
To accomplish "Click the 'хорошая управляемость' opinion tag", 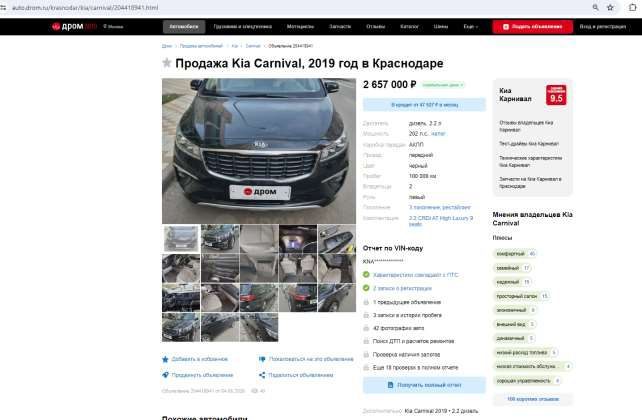I will (527, 381).
